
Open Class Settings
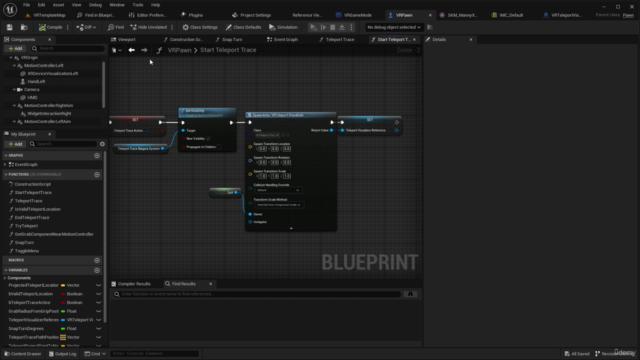200,27
